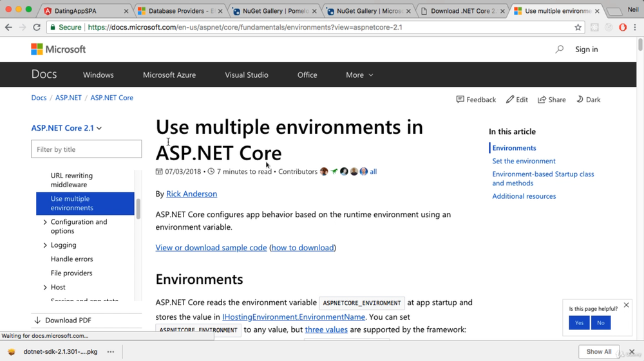Select Microsoft Azure in Docs navigation
This screenshot has height=361, width=644.
coord(169,75)
